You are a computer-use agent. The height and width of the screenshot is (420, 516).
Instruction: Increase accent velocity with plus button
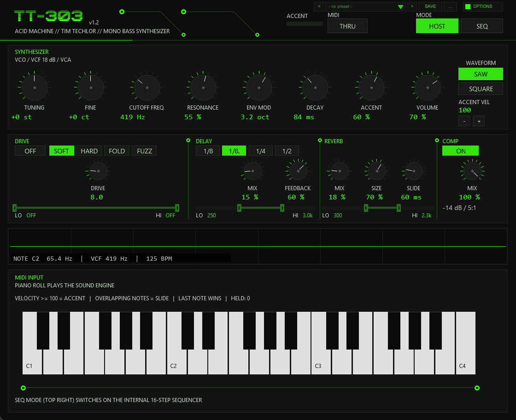coord(479,121)
